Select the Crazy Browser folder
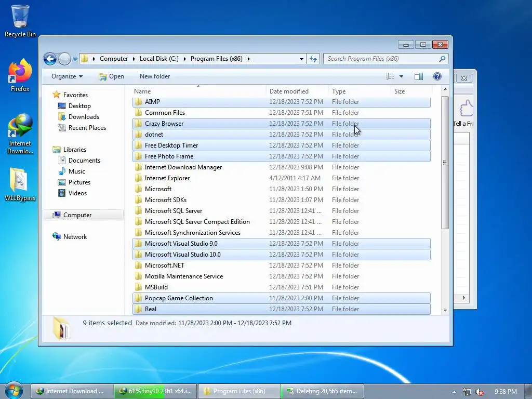The image size is (532, 399). click(281, 124)
